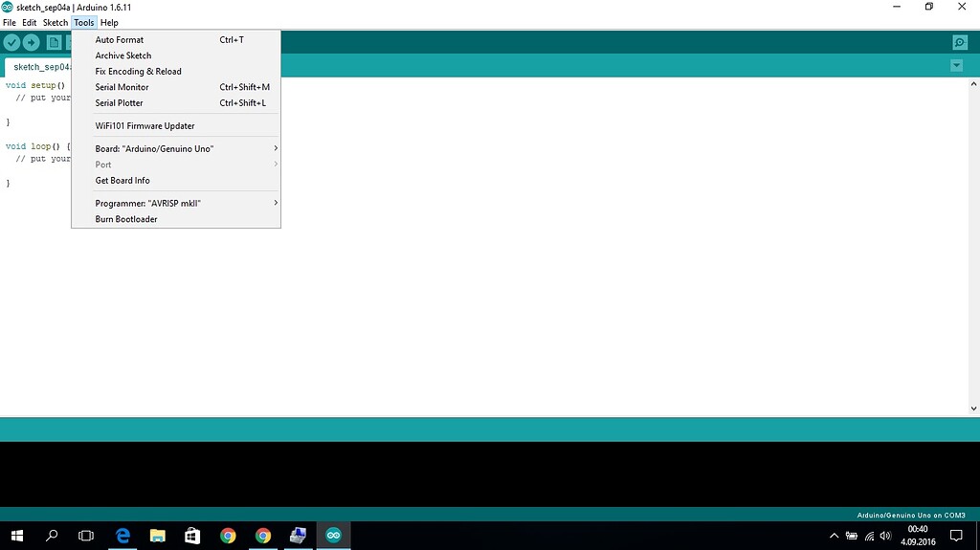This screenshot has width=980, height=550.
Task: Launch Microsoft Edge from taskbar
Action: [122, 536]
